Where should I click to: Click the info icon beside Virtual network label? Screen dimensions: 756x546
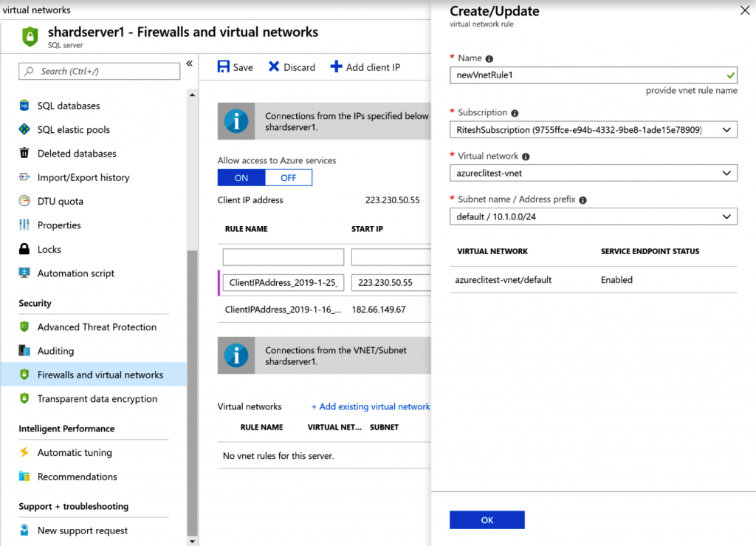tap(525, 157)
